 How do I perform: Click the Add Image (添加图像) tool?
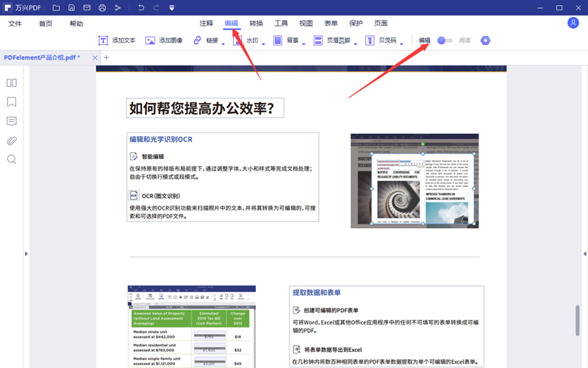[x=164, y=40]
